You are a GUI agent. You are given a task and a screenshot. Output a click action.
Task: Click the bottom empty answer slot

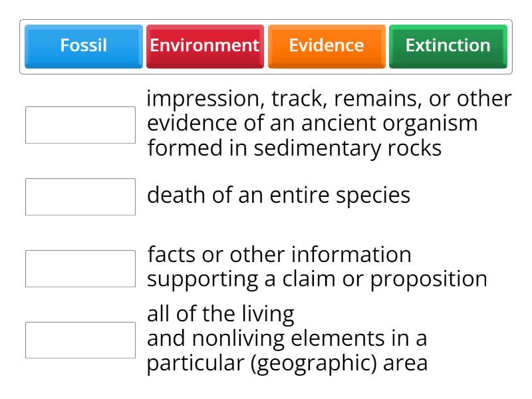pyautogui.click(x=80, y=340)
